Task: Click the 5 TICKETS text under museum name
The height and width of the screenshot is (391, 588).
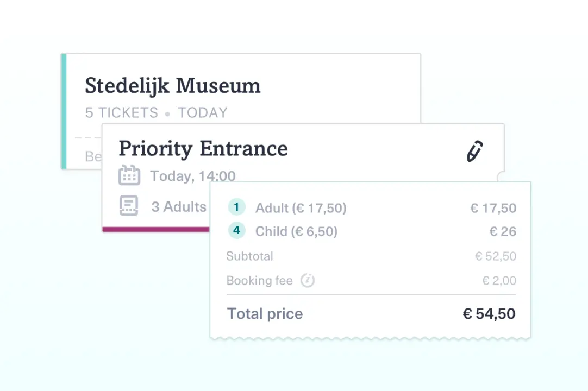Action: [122, 113]
